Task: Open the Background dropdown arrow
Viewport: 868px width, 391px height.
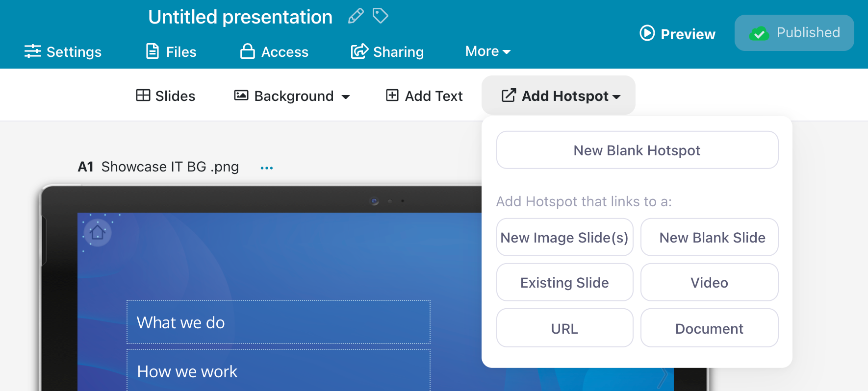Action: 346,97
